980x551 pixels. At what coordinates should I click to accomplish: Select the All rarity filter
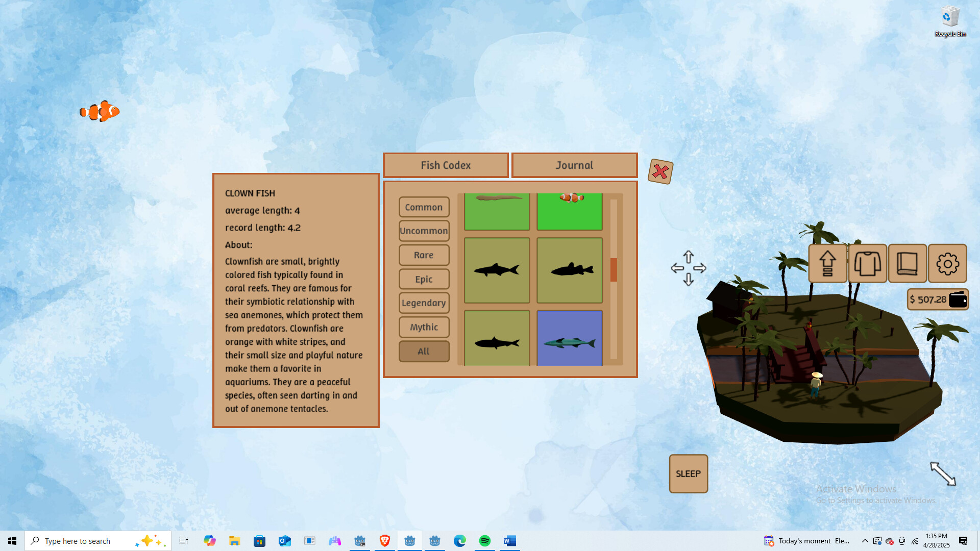(x=424, y=351)
